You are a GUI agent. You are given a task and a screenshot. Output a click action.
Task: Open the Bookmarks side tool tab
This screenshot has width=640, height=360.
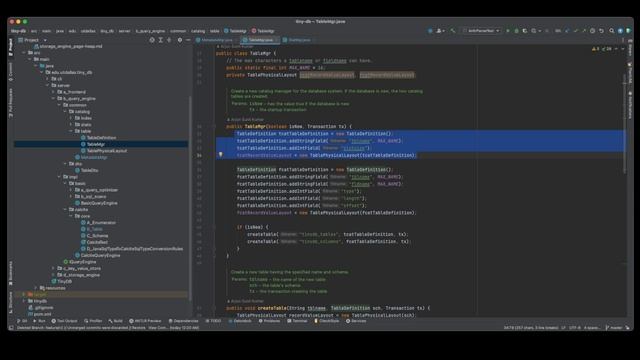[x=11, y=273]
